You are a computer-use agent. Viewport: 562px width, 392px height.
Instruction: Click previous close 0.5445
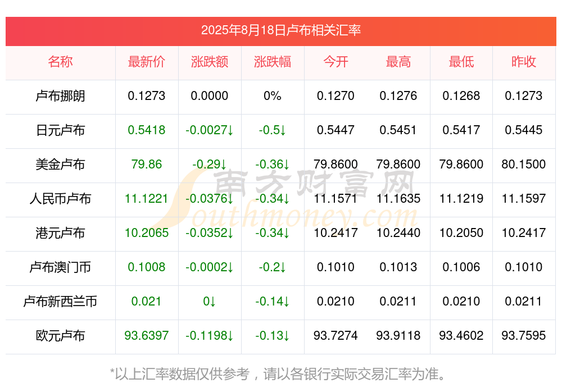(x=524, y=130)
